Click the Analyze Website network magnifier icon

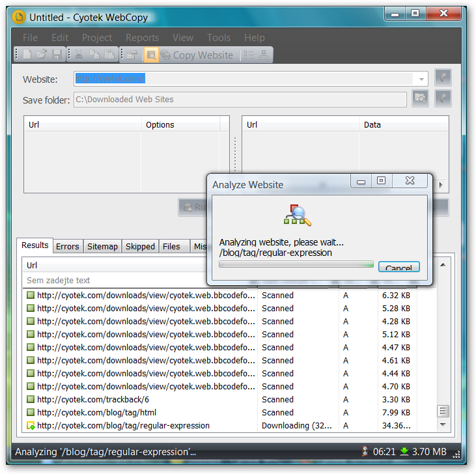[298, 215]
